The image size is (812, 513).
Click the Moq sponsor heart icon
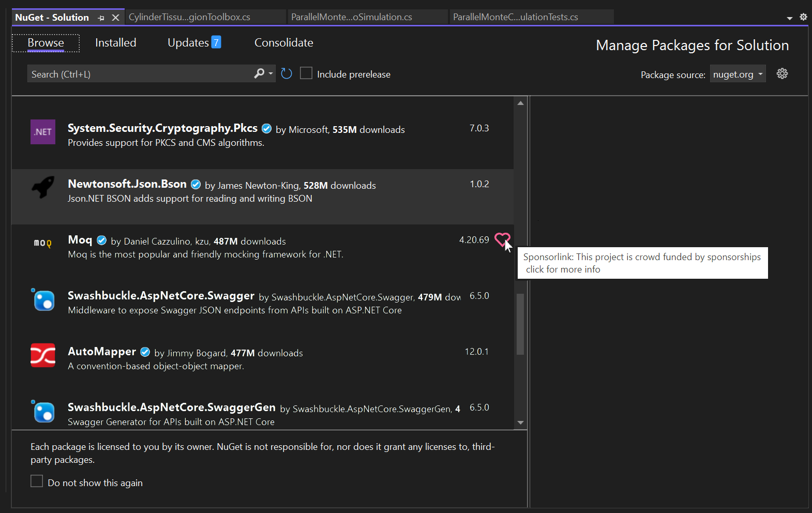click(x=502, y=239)
